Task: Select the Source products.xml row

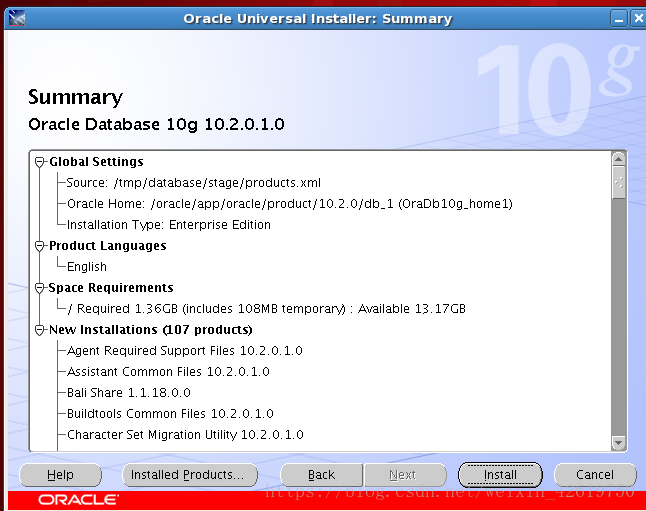Action: tap(194, 183)
